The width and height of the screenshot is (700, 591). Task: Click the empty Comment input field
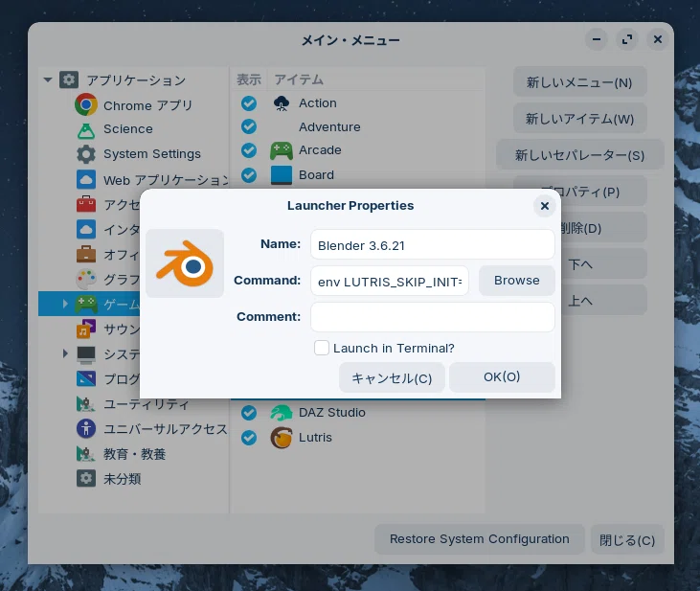[x=433, y=317]
